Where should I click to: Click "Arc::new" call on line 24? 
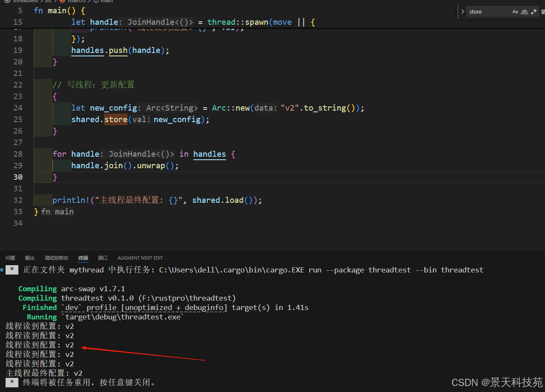231,108
